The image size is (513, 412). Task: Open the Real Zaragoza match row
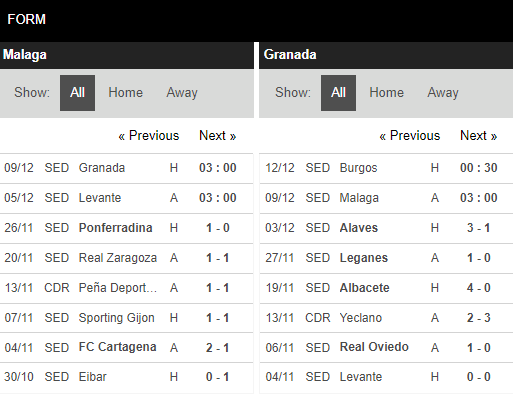[x=127, y=258]
